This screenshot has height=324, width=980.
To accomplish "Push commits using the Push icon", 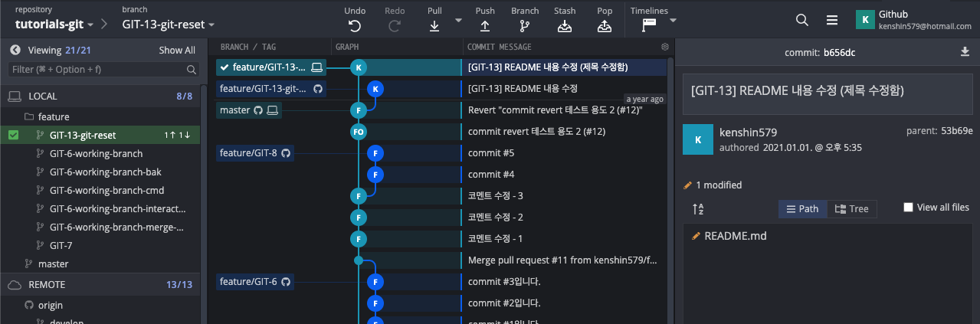I will tap(484, 26).
